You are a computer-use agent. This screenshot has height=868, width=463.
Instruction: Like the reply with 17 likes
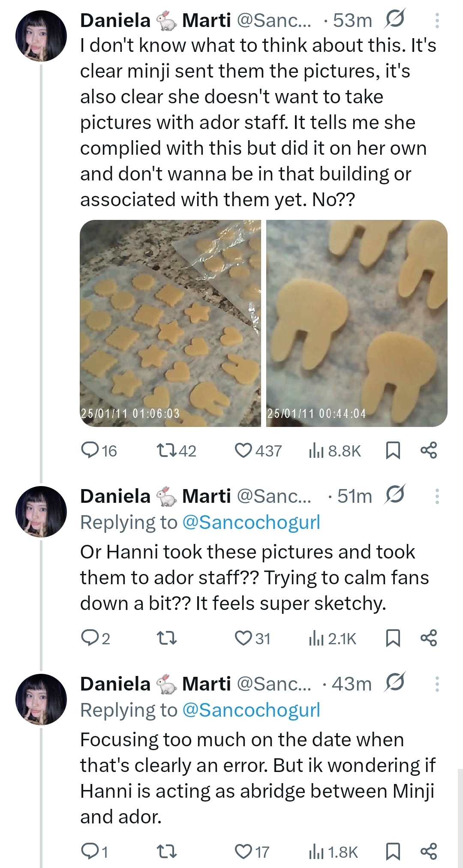(x=252, y=852)
